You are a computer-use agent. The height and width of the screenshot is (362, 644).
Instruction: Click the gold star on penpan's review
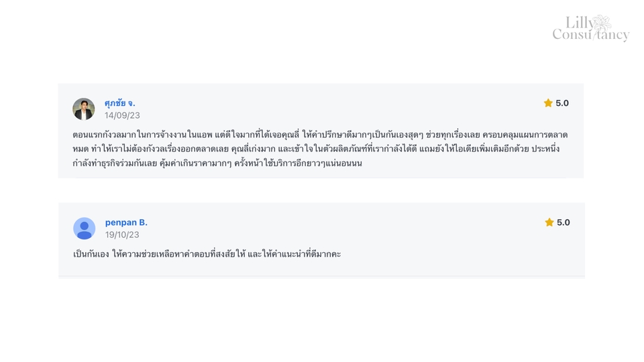point(549,223)
